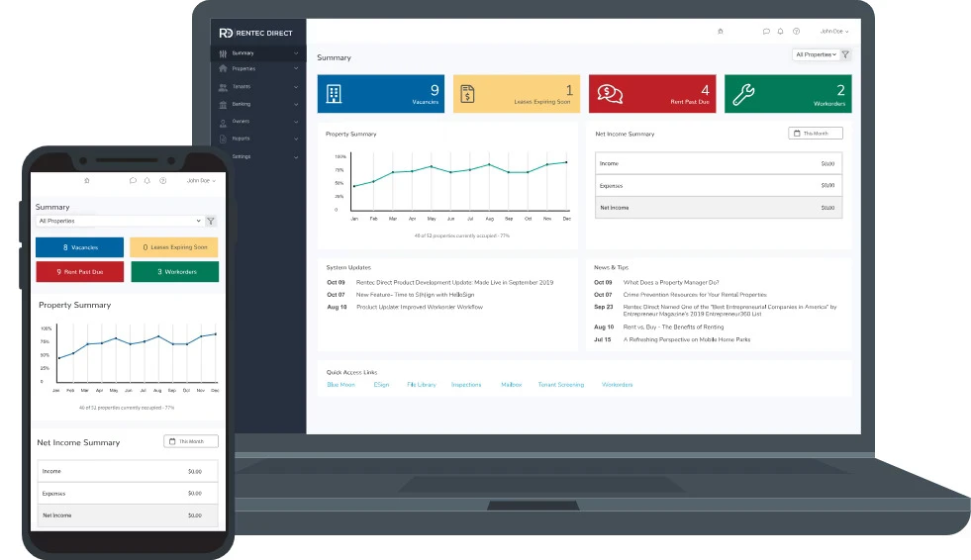This screenshot has width=971, height=560.
Task: Click the Rentec Direct logo in sidebar
Action: click(x=256, y=33)
